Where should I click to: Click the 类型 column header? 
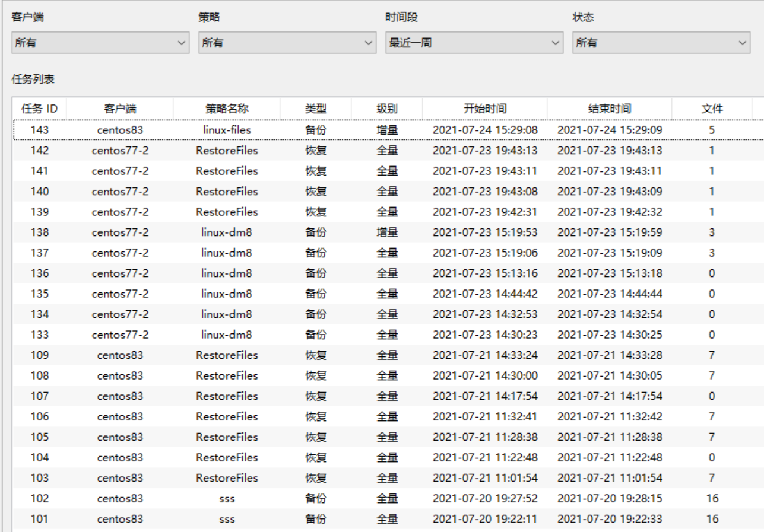click(316, 109)
